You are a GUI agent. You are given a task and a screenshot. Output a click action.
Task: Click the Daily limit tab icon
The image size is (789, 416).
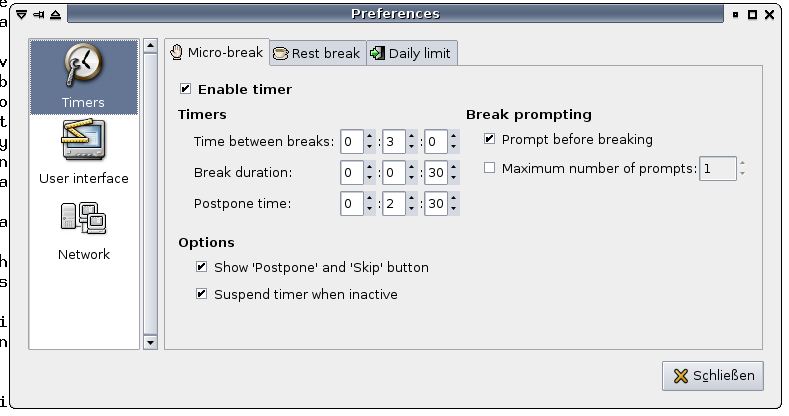tap(377, 53)
